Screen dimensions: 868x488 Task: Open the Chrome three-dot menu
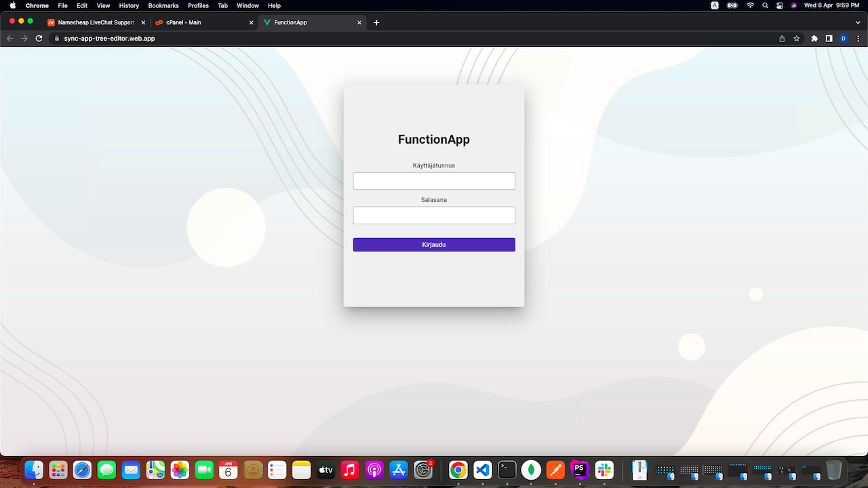click(858, 39)
